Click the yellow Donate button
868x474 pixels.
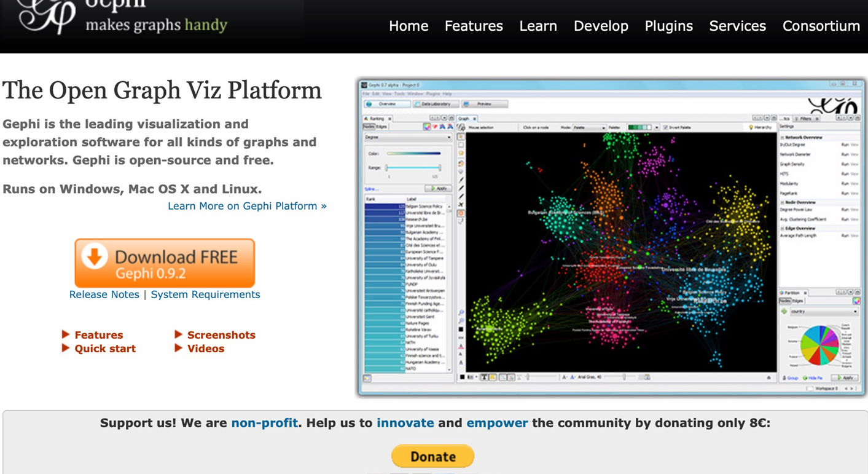pos(433,456)
